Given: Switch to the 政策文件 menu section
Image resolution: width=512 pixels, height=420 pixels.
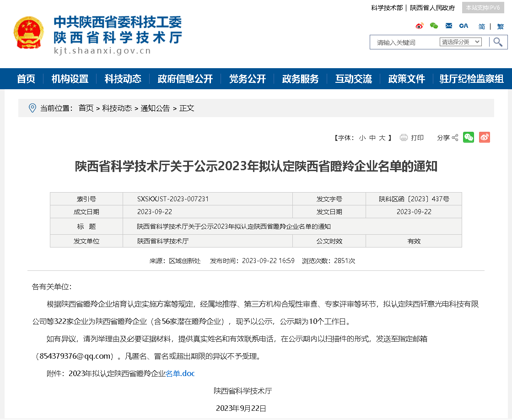Looking at the screenshot, I should point(406,78).
